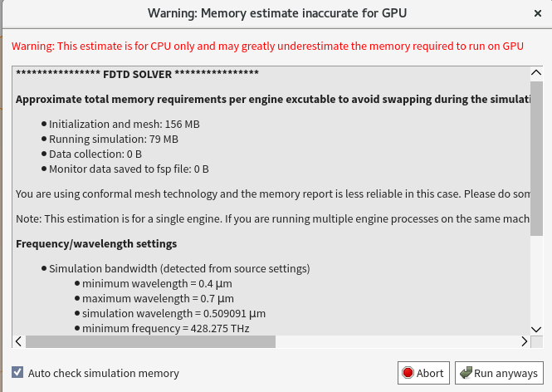
Task: Click the Run anyways button
Action: 499,373
